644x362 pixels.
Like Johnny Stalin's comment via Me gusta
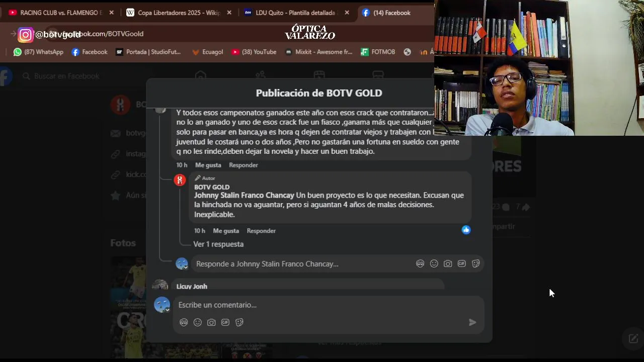pos(208,165)
